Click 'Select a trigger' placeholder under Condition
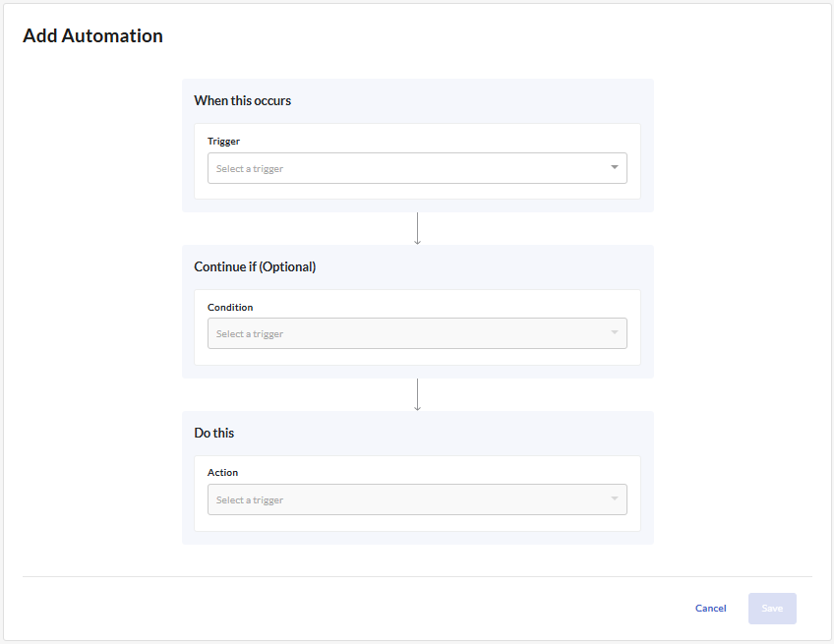Image resolution: width=834 pixels, height=644 pixels. coord(250,334)
